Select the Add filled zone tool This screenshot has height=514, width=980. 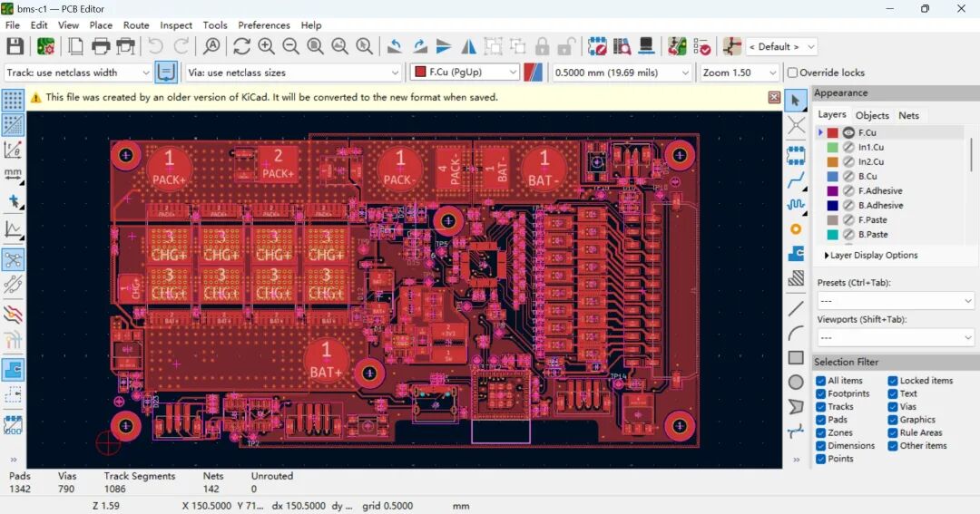[796, 254]
